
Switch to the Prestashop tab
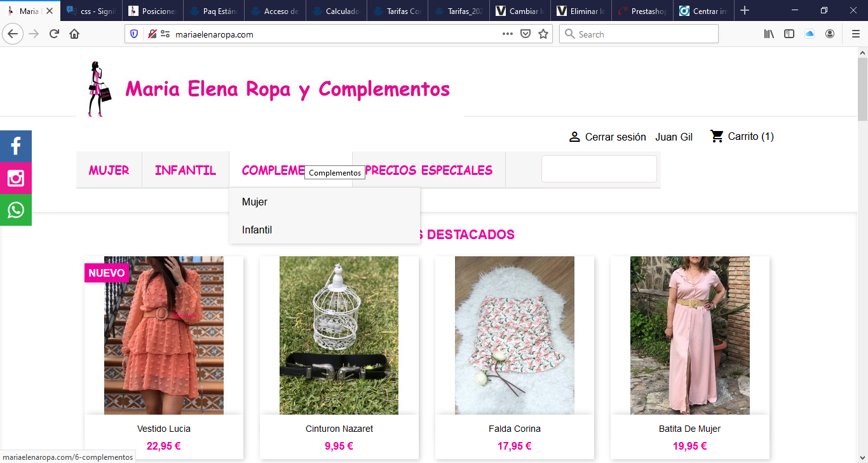641,11
